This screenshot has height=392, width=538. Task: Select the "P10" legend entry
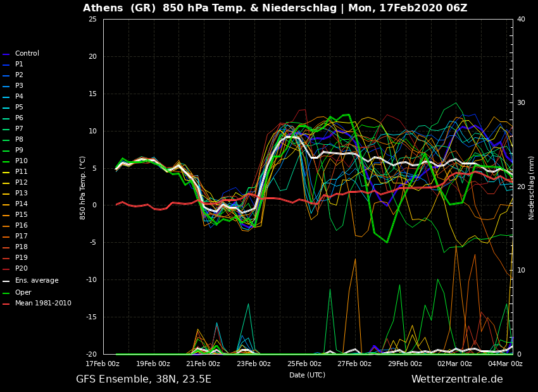coord(22,161)
